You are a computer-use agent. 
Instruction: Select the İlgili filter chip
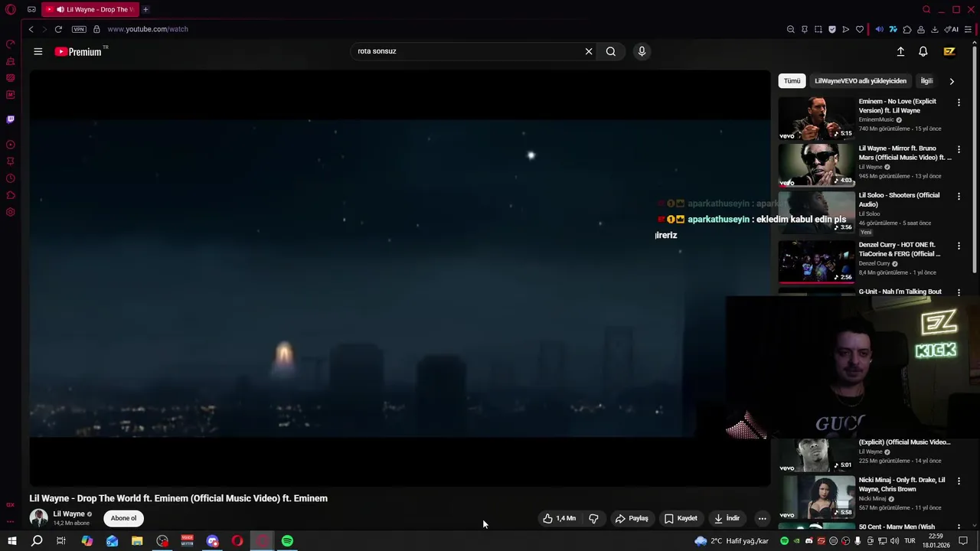click(926, 80)
